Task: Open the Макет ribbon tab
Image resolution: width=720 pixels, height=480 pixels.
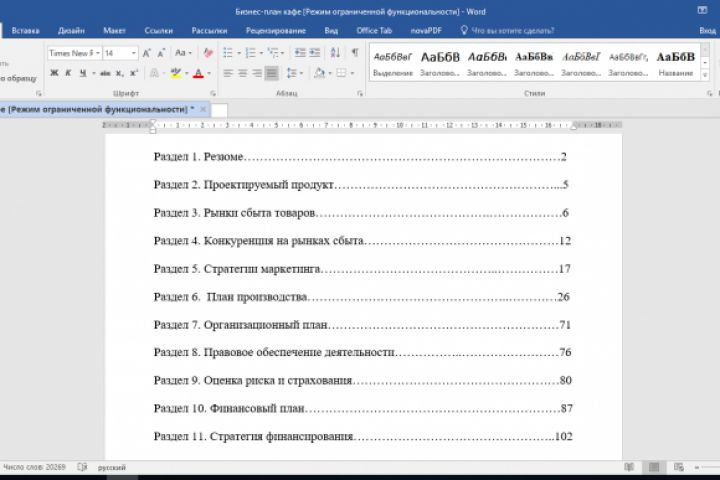Action: tap(114, 30)
